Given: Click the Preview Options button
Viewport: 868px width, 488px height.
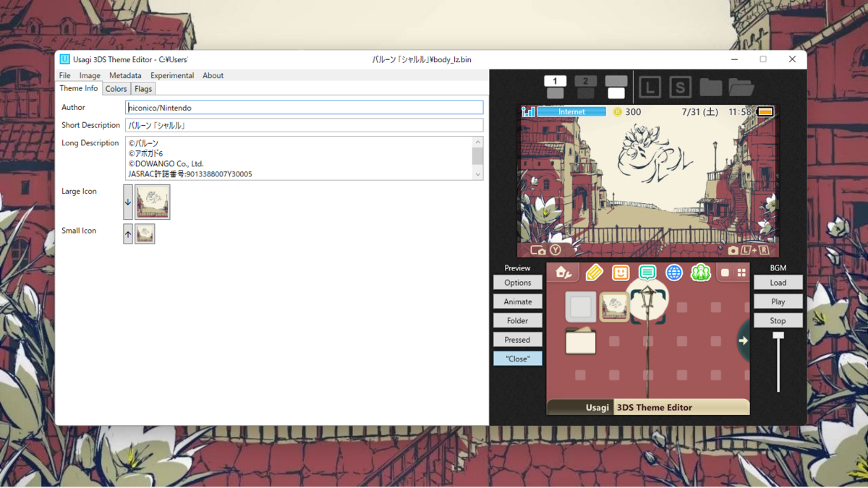Looking at the screenshot, I should coord(518,283).
